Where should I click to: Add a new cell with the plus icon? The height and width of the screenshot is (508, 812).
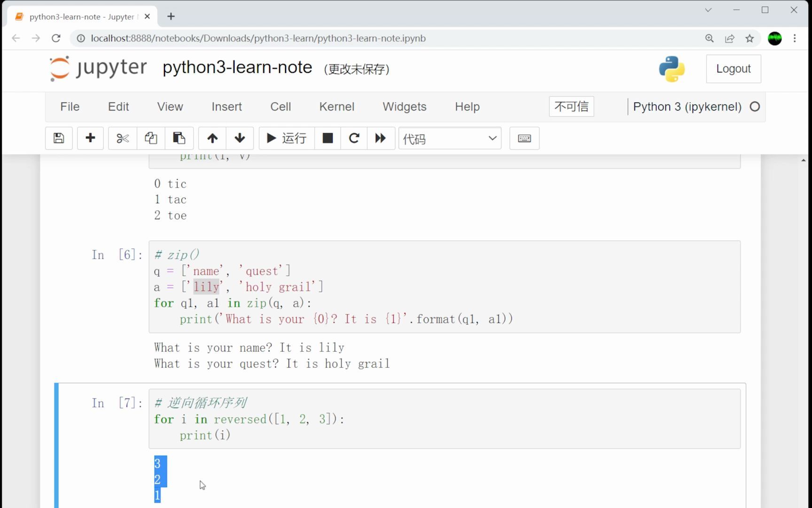[x=90, y=138]
